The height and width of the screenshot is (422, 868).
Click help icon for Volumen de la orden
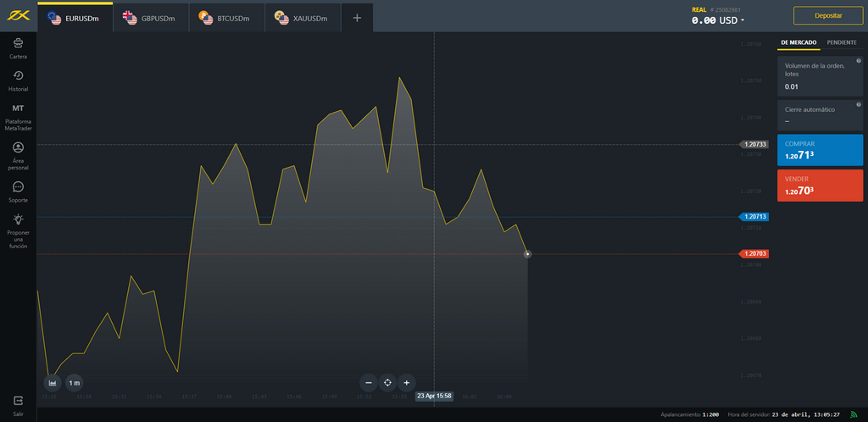(859, 61)
